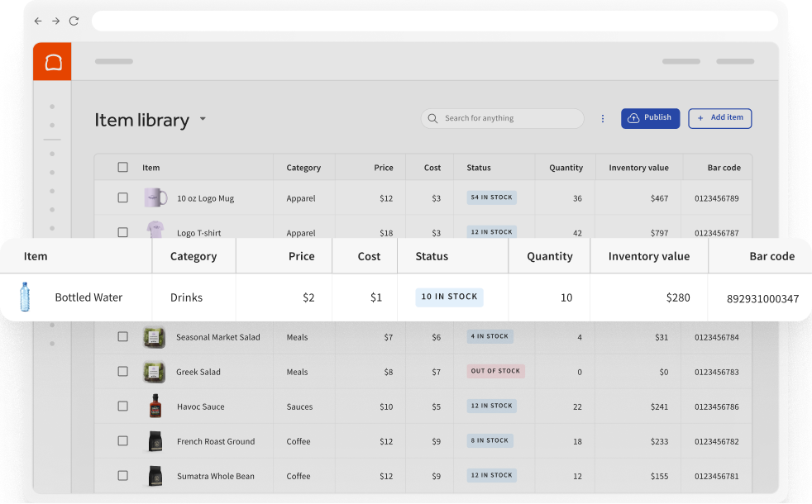Check the Logo T-shirt row checkbox
The image size is (812, 504).
tap(122, 232)
